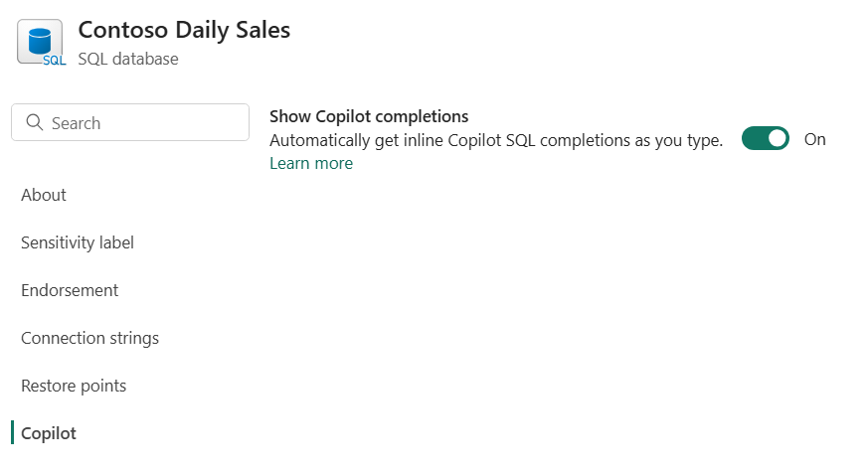Click the blue SQL badge under the database icon

click(55, 60)
